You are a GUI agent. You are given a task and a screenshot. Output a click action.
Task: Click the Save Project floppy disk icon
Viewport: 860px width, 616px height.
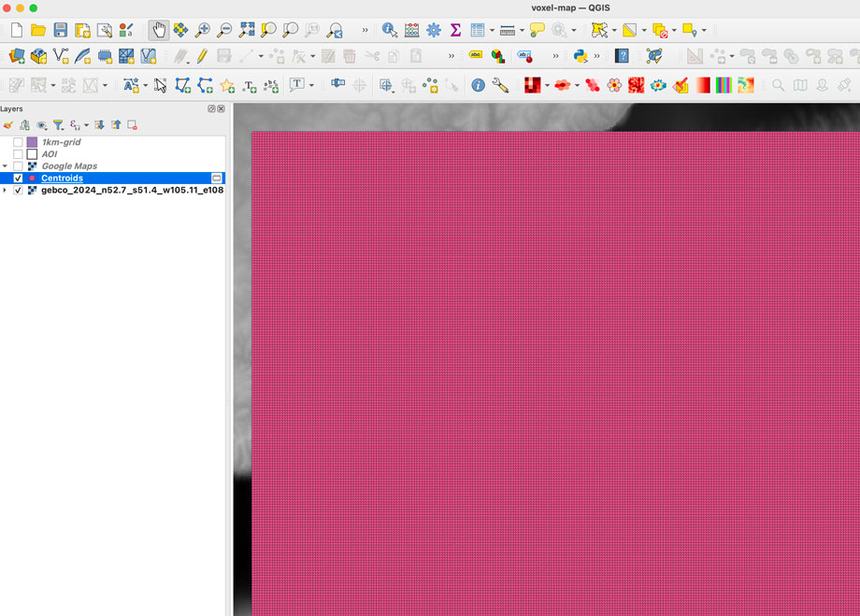(x=61, y=31)
